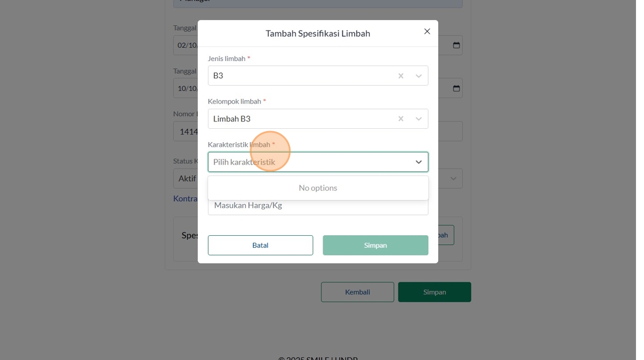Expand the Jenis limbah dropdown arrow

[419, 76]
